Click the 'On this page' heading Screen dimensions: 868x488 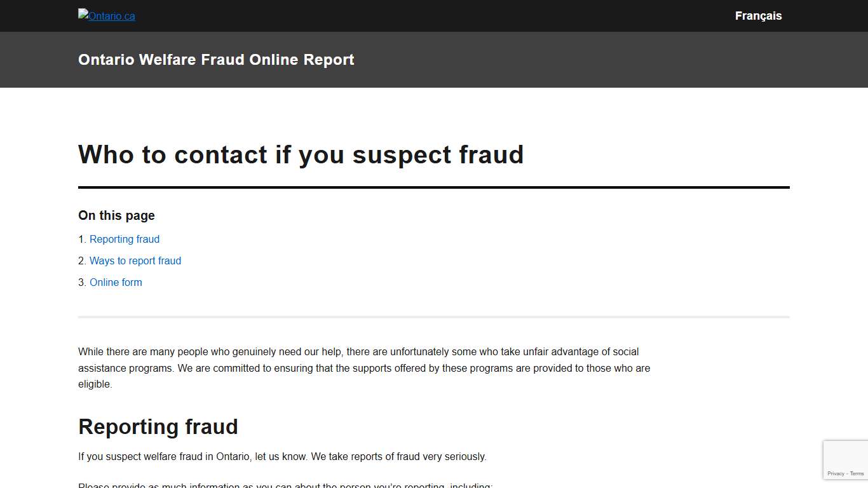pyautogui.click(x=116, y=215)
